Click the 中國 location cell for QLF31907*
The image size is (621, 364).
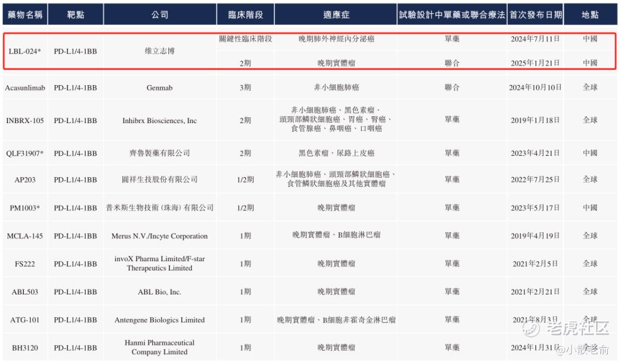(x=590, y=153)
